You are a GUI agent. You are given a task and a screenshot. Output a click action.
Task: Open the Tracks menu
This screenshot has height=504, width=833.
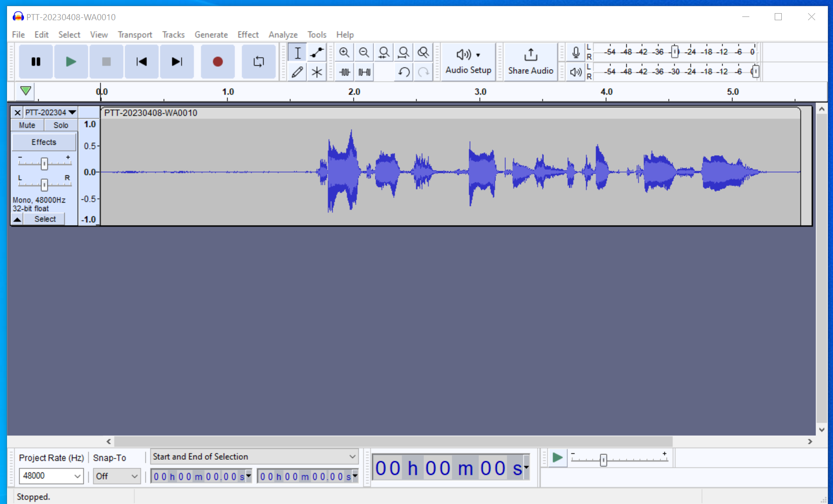point(173,34)
